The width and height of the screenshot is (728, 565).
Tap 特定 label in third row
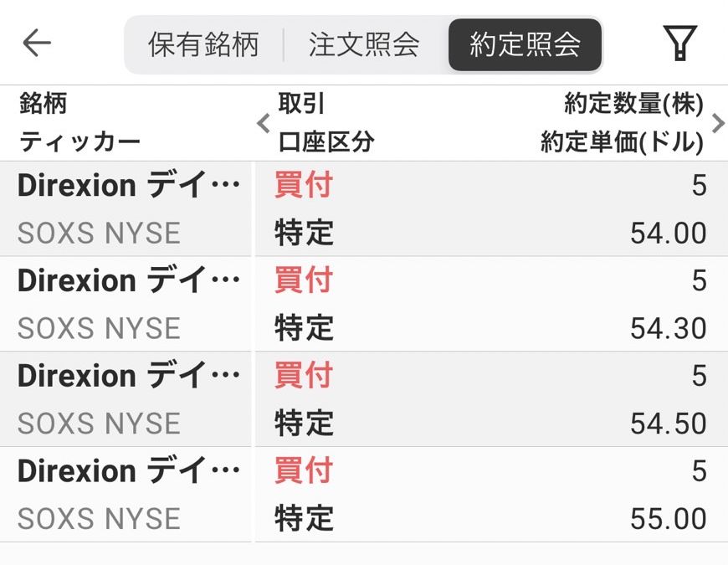click(x=304, y=424)
